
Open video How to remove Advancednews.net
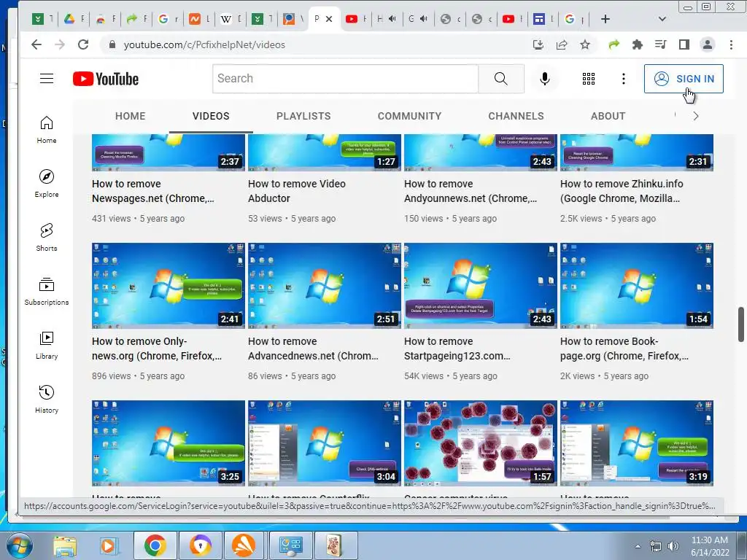313,349
